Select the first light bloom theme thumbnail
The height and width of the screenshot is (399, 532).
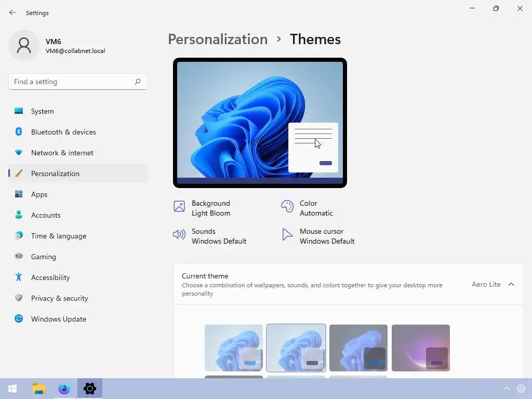pos(234,348)
